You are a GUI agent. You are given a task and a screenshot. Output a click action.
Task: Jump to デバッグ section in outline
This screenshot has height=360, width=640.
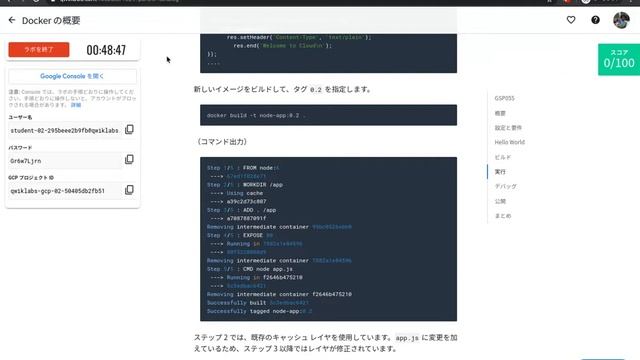click(505, 186)
